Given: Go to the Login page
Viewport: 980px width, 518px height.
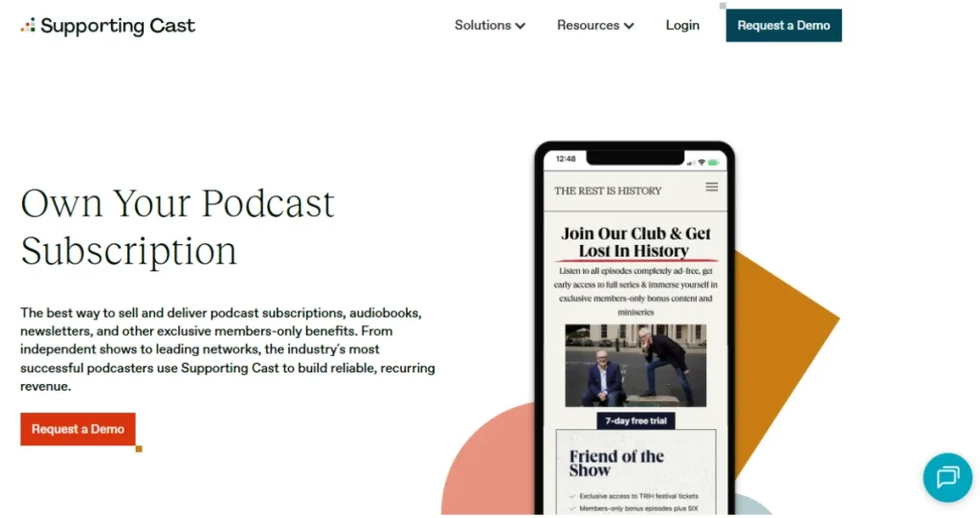Looking at the screenshot, I should pos(681,26).
